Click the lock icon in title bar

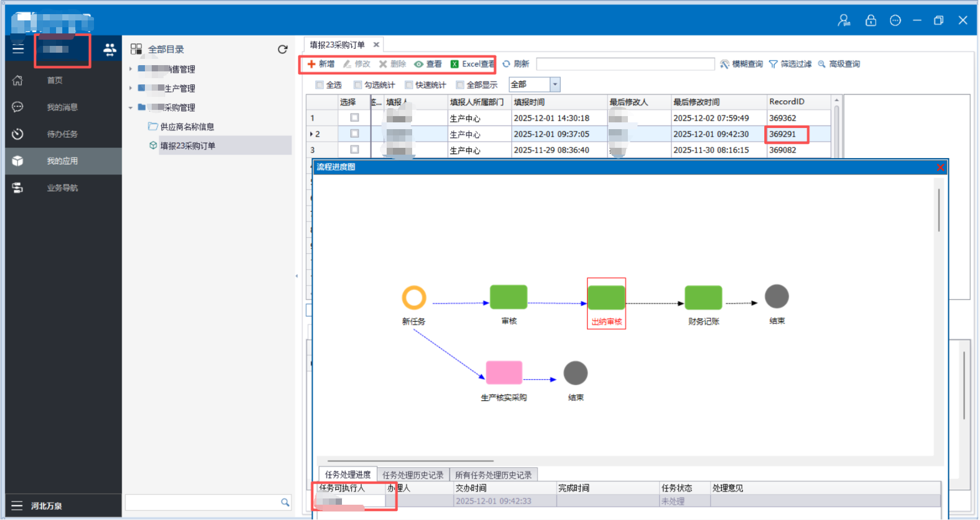[871, 20]
